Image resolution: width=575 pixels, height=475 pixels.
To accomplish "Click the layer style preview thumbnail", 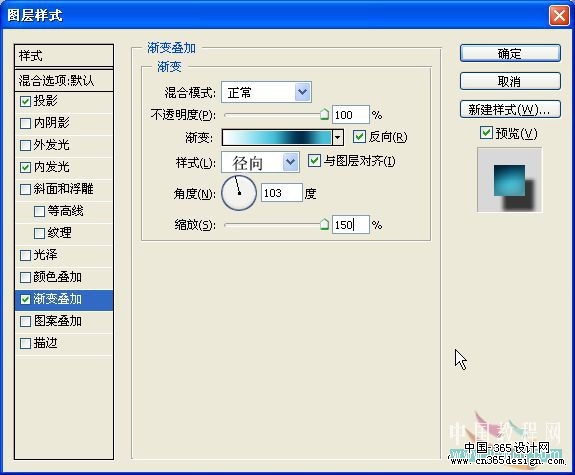I will pyautogui.click(x=509, y=180).
